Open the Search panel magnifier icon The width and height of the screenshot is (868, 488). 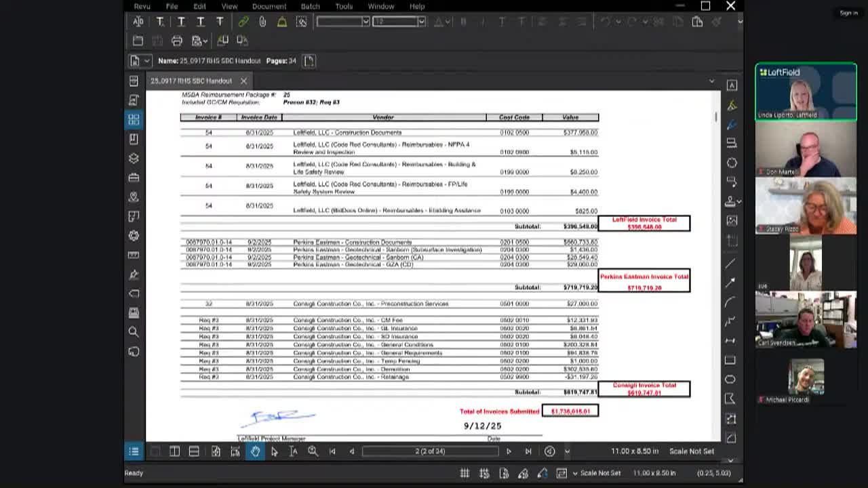coord(134,332)
